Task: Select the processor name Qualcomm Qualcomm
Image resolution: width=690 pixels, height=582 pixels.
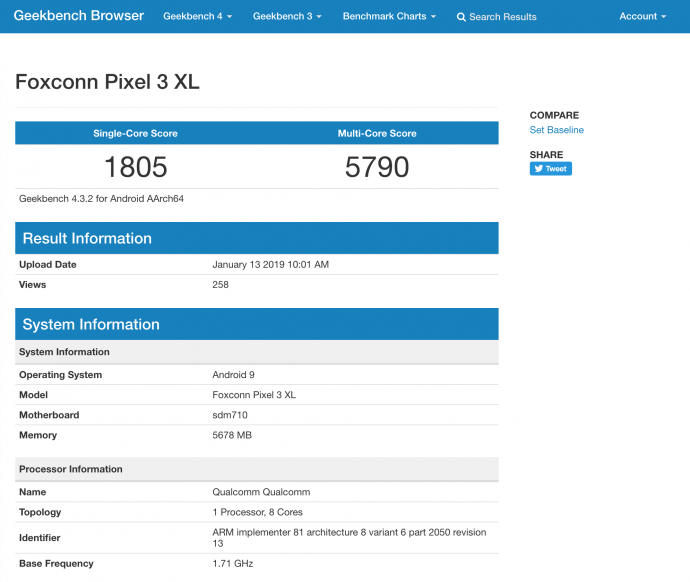Action: click(x=261, y=492)
